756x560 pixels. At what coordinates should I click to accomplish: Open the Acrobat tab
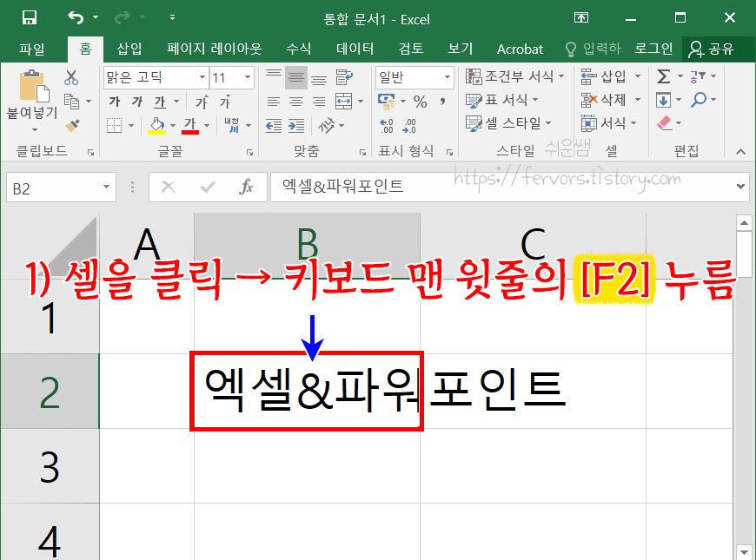[520, 49]
